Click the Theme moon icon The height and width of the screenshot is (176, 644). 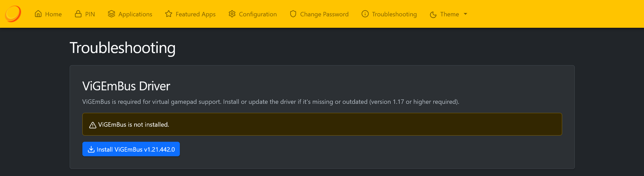(x=433, y=15)
